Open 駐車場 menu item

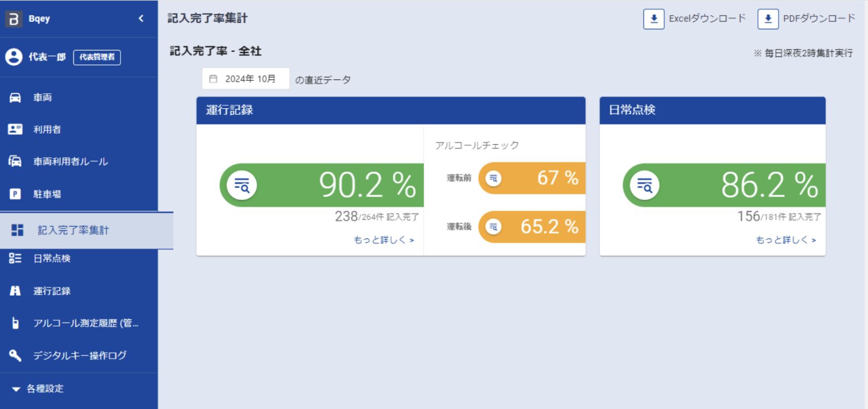click(x=47, y=194)
